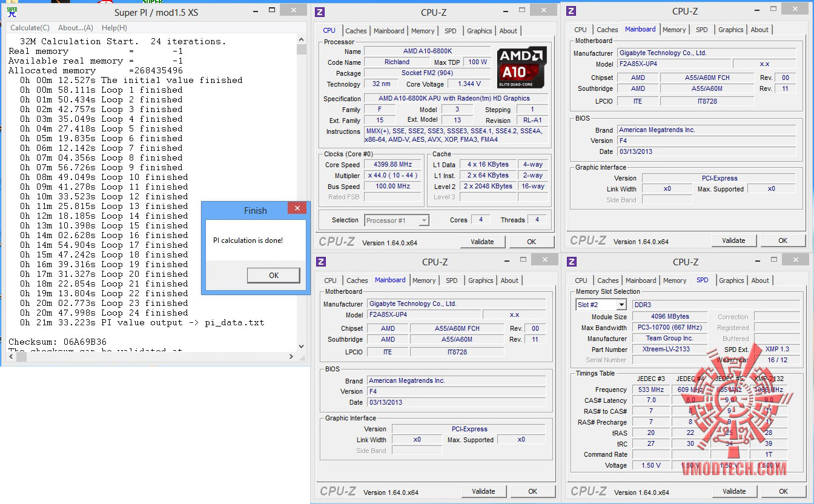Confirm the Finish dialog with OK
Screen dimensions: 814x504
click(x=274, y=275)
